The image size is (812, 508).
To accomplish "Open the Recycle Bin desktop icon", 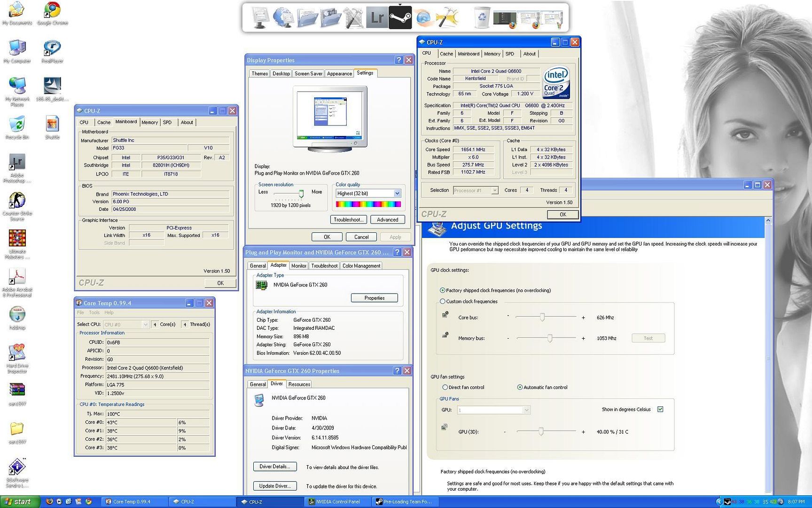I will [17, 127].
